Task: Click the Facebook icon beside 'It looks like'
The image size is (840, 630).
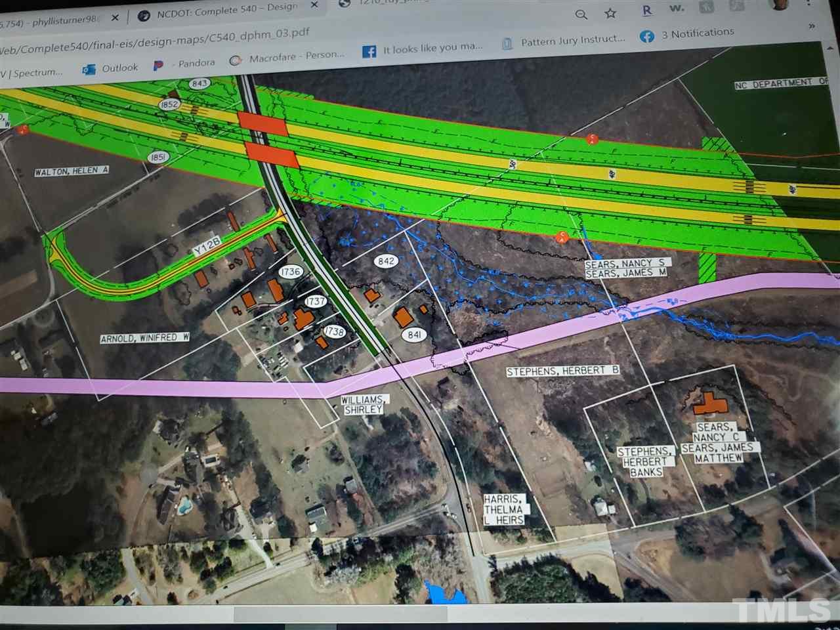Action: pyautogui.click(x=369, y=51)
